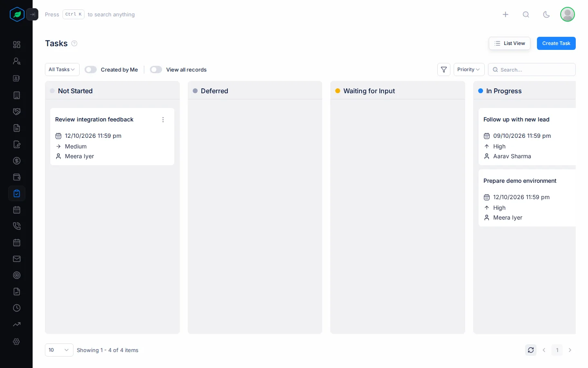The width and height of the screenshot is (588, 368).
Task: Open global search magnifier in top bar
Action: tap(526, 14)
